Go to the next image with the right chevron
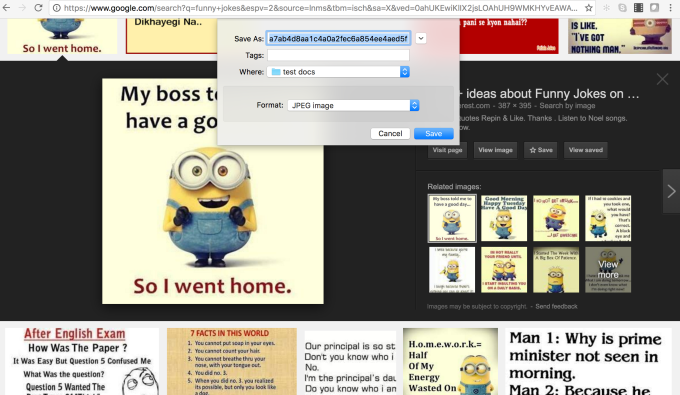Screen dimensions: 680x395 click(671, 191)
